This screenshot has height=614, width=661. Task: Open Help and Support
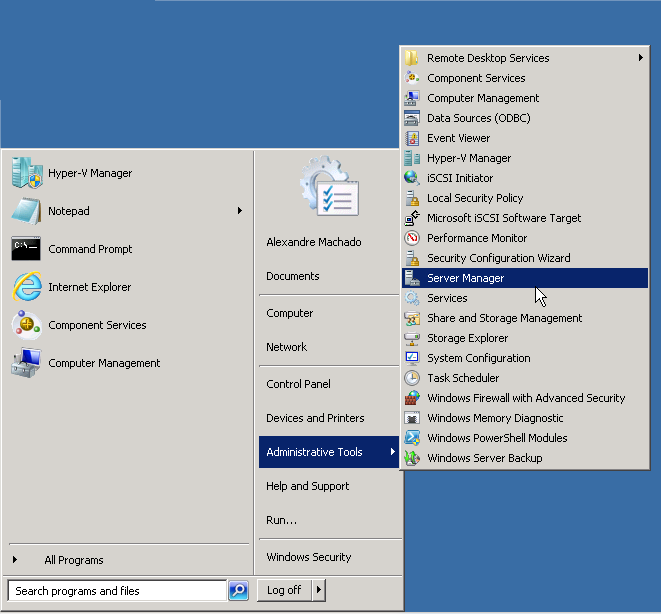[x=308, y=486]
